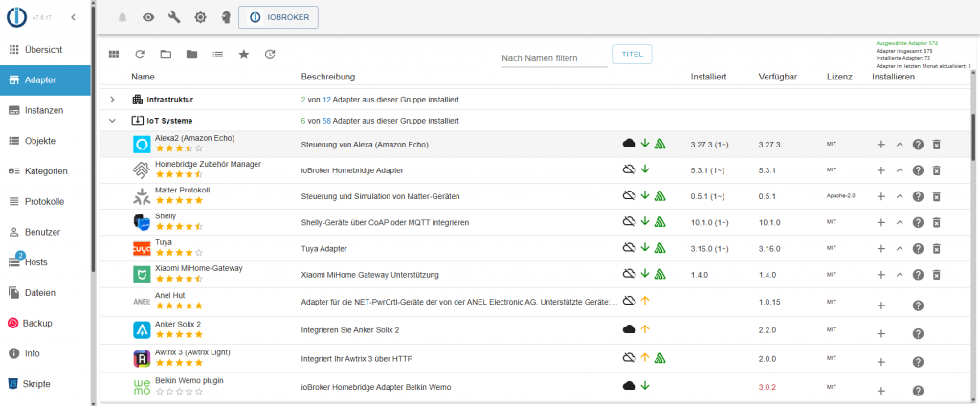Screen dimensions: 980x406
Task: Click the IOBROKER host button
Action: coord(278,17)
